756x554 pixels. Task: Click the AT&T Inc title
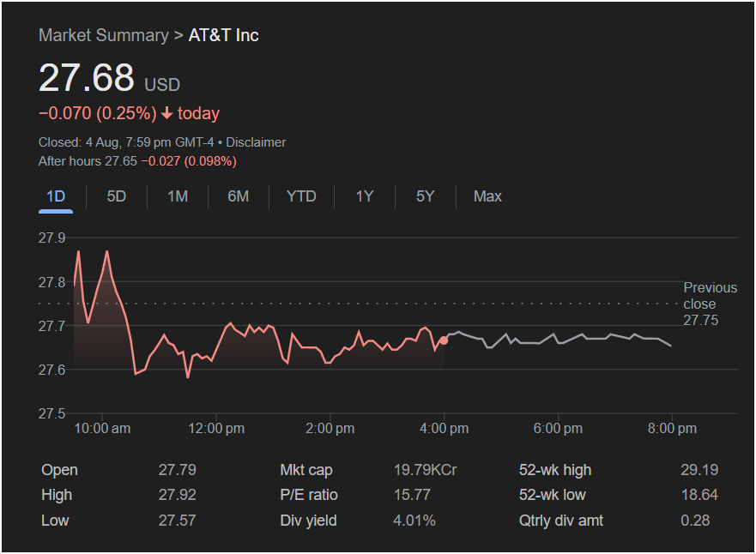pos(223,35)
